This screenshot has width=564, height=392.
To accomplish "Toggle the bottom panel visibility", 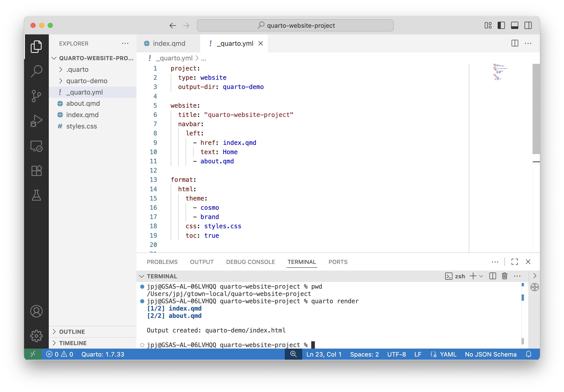I will pyautogui.click(x=514, y=25).
